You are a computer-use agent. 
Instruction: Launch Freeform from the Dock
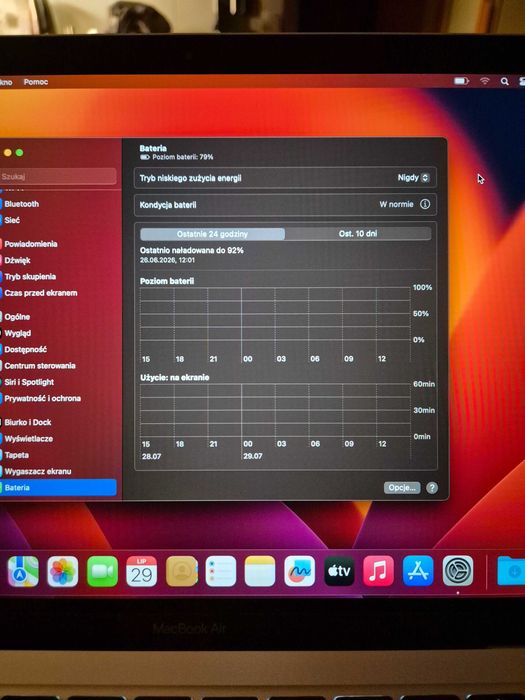pyautogui.click(x=300, y=571)
